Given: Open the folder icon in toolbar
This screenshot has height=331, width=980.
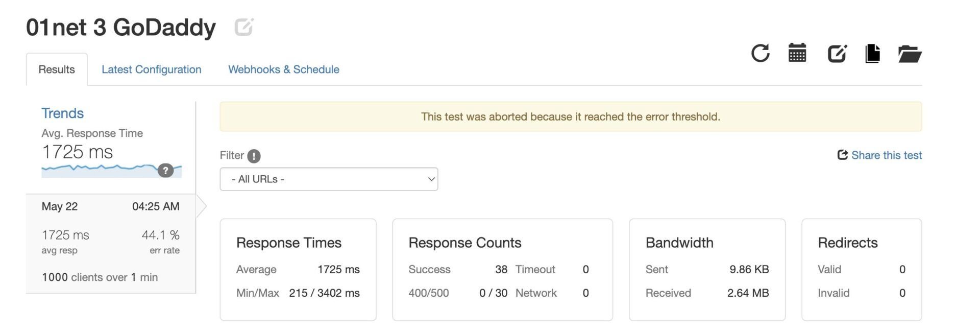Looking at the screenshot, I should (910, 54).
